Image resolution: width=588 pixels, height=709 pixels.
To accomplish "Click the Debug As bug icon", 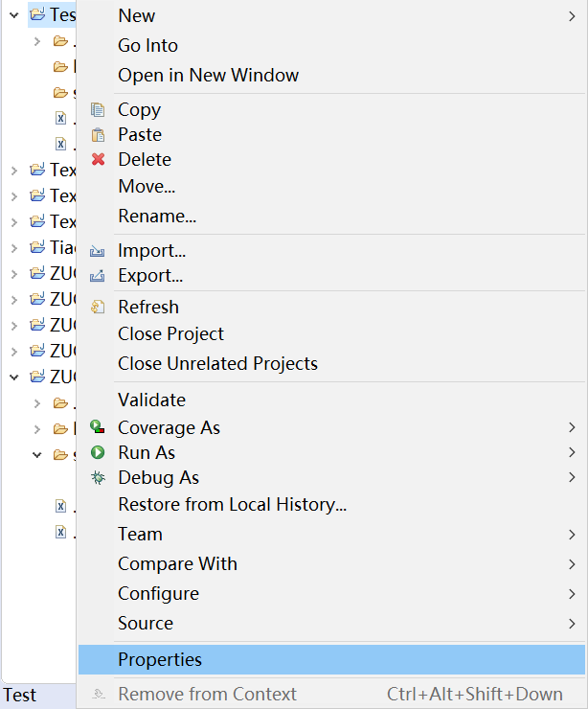I will (98, 478).
